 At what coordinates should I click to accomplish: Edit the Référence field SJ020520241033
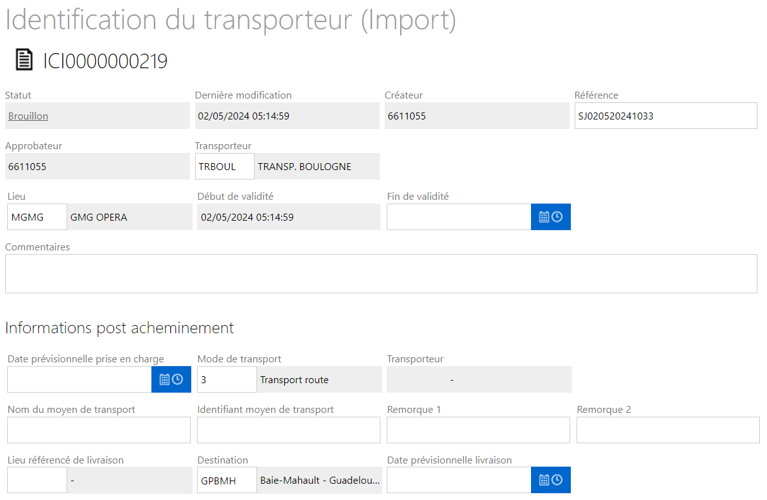click(x=666, y=115)
